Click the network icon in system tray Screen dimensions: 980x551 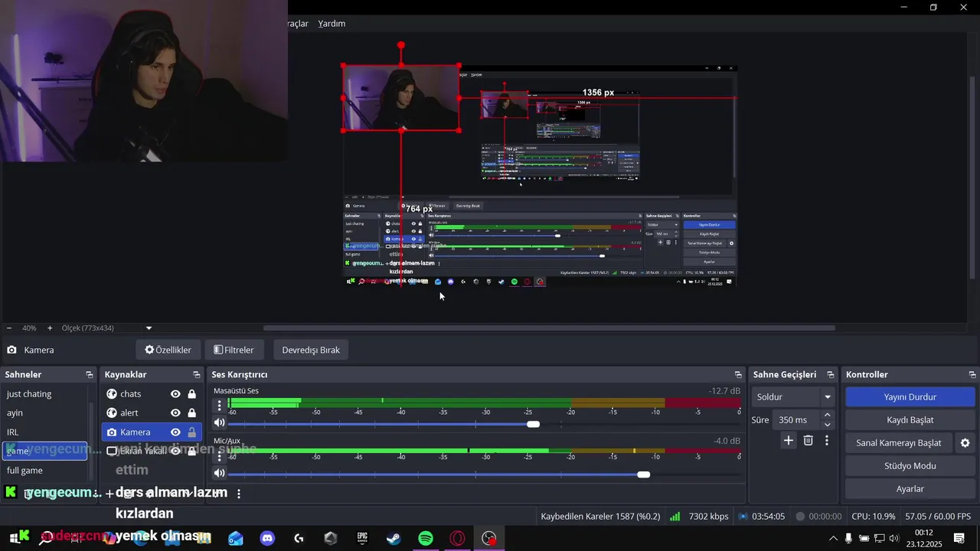click(x=879, y=538)
